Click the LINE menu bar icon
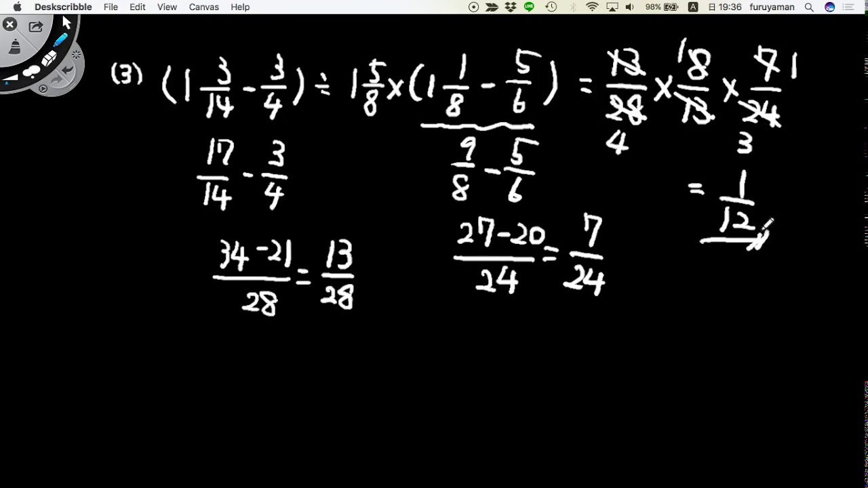This screenshot has height=488, width=868. coord(529,7)
